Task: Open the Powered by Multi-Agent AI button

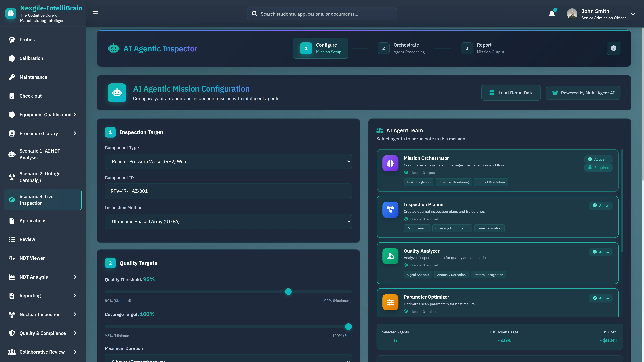Action: (583, 93)
